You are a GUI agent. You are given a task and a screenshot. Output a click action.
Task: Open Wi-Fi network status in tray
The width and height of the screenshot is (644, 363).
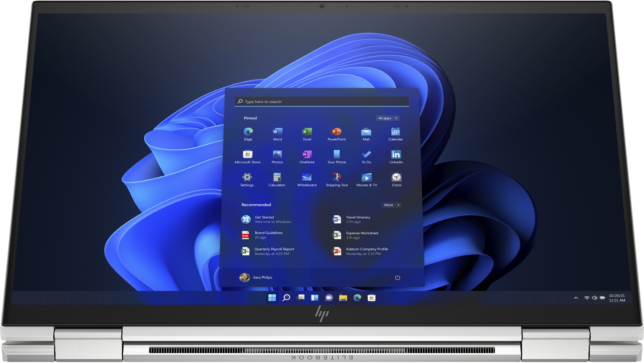point(587,298)
